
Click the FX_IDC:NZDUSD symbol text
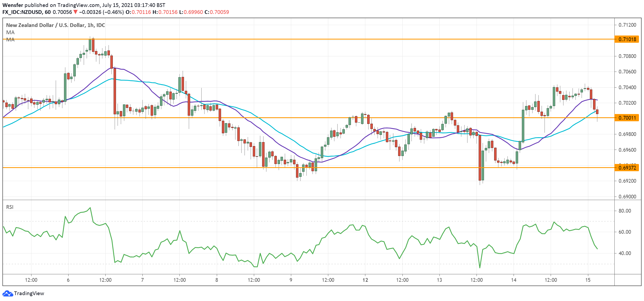[x=22, y=12]
